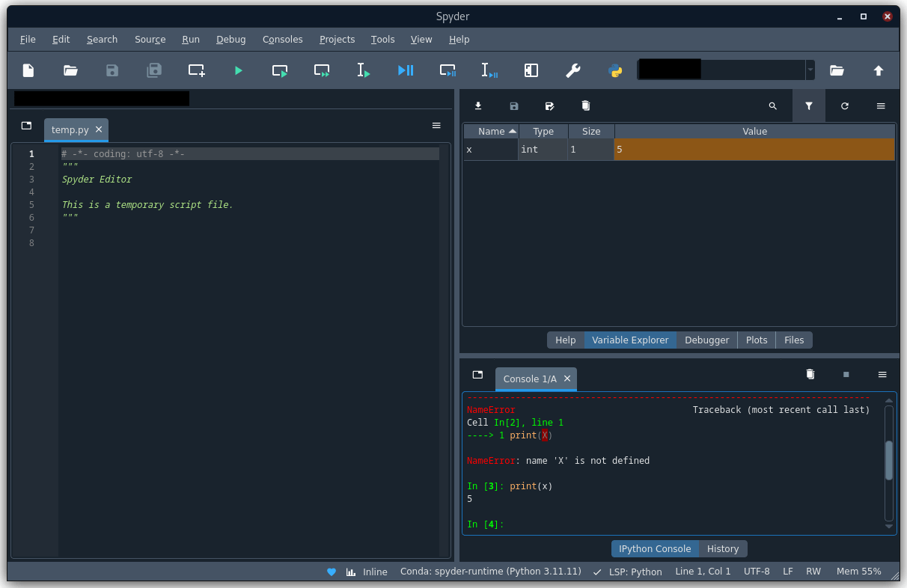The width and height of the screenshot is (907, 588).
Task: Open File menu
Action: point(28,39)
